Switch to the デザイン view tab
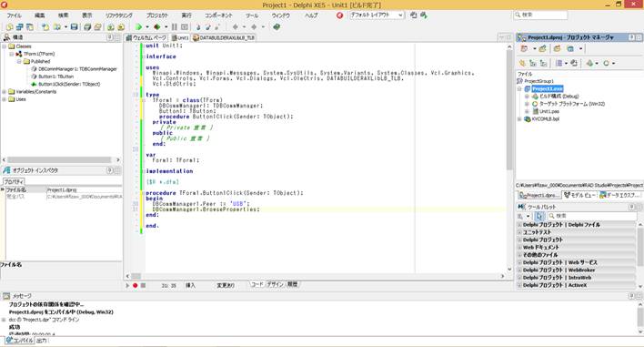 click(276, 284)
